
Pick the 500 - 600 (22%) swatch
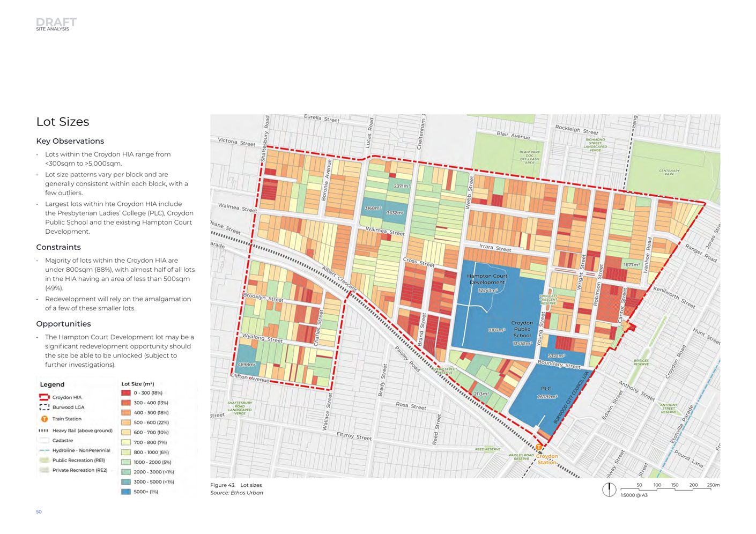tap(126, 422)
